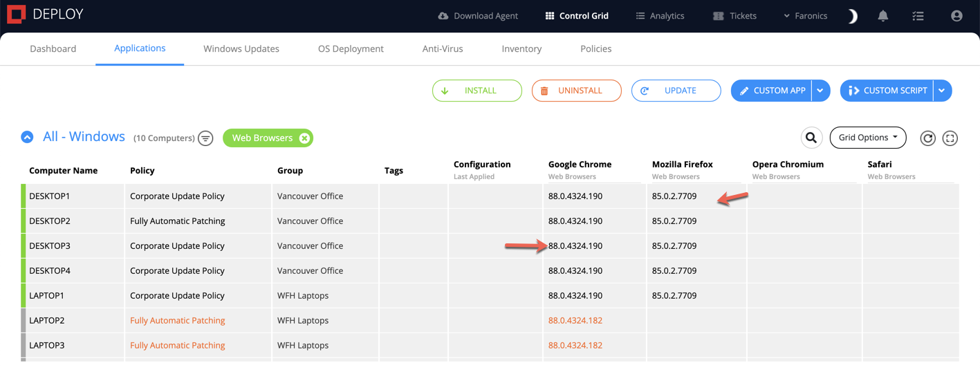The image size is (980, 383).
Task: Click DESKTOP2's Fully Automatic Patching policy
Action: coord(178,221)
